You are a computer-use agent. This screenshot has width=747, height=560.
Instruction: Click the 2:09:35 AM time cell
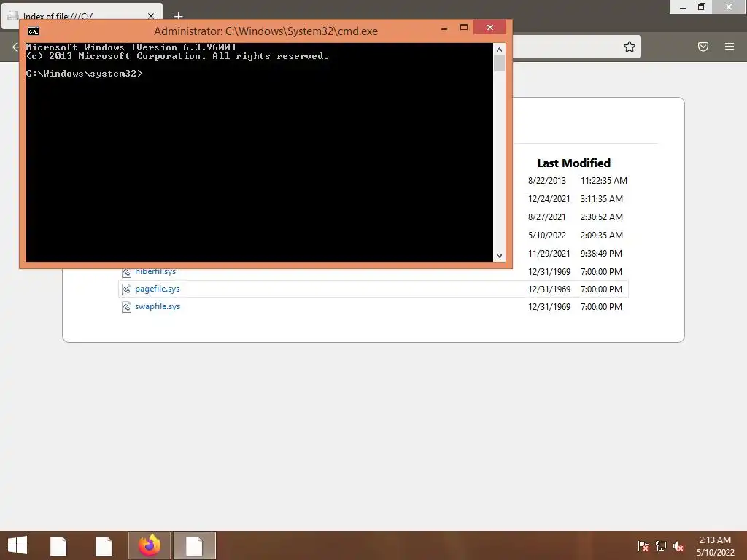tap(601, 236)
